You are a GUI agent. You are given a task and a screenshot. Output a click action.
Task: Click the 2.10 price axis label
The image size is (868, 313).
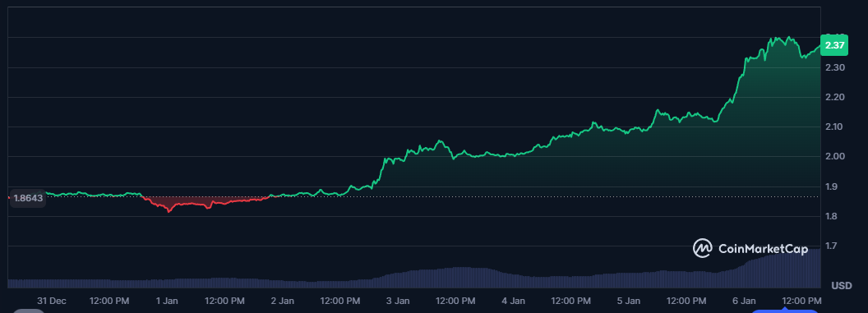tap(835, 127)
